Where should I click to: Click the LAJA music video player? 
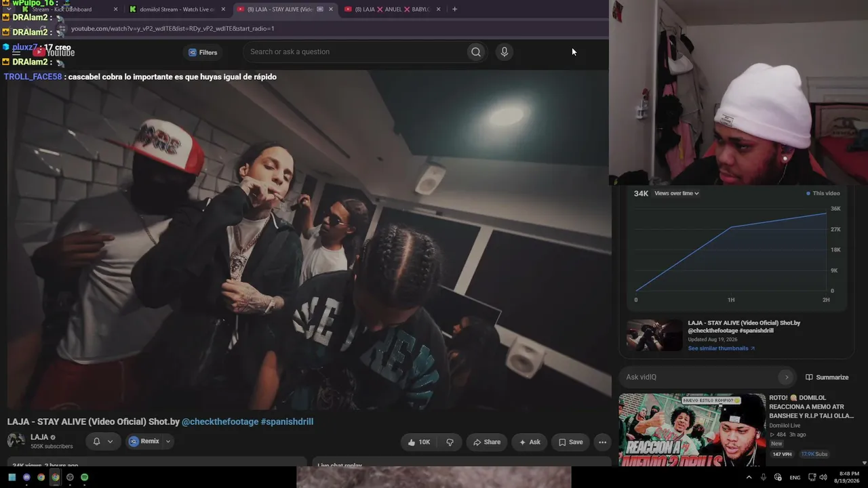tap(309, 239)
